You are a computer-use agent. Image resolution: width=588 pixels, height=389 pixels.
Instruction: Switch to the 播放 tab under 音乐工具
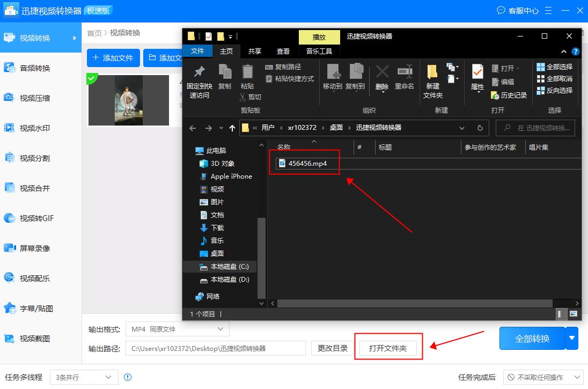coord(319,38)
